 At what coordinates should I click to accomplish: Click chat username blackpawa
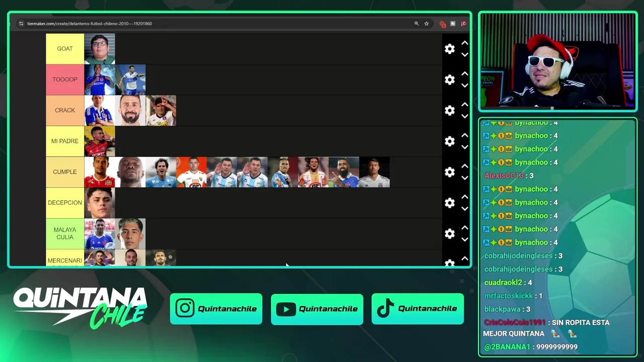(x=502, y=309)
